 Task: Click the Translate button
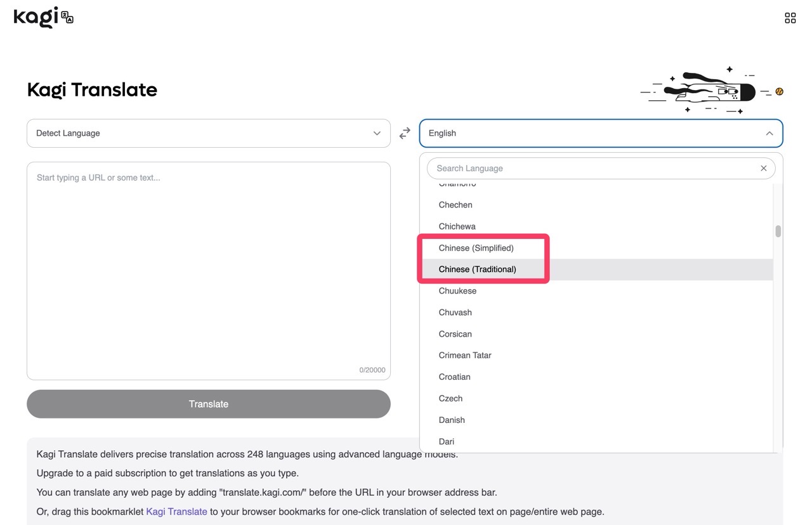pyautogui.click(x=209, y=404)
